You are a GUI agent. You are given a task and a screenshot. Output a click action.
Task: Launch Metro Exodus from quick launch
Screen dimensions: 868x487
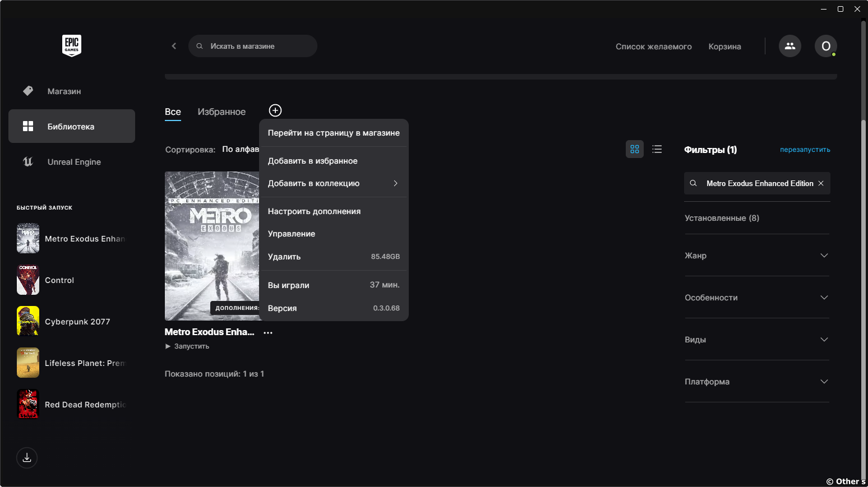72,239
